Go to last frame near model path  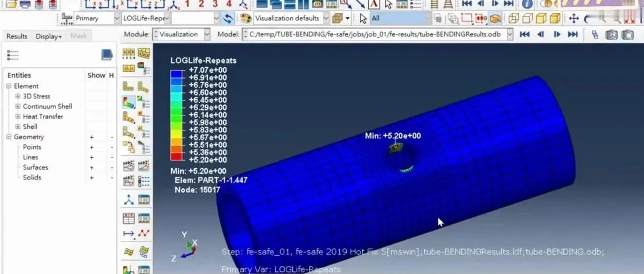point(572,34)
